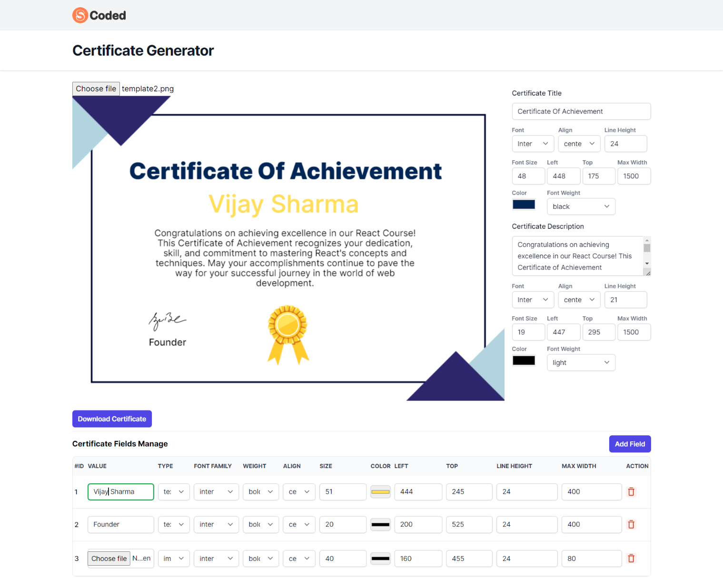Viewport: 723px width, 588px height.
Task: Focus the title Line Height field
Action: click(x=625, y=144)
